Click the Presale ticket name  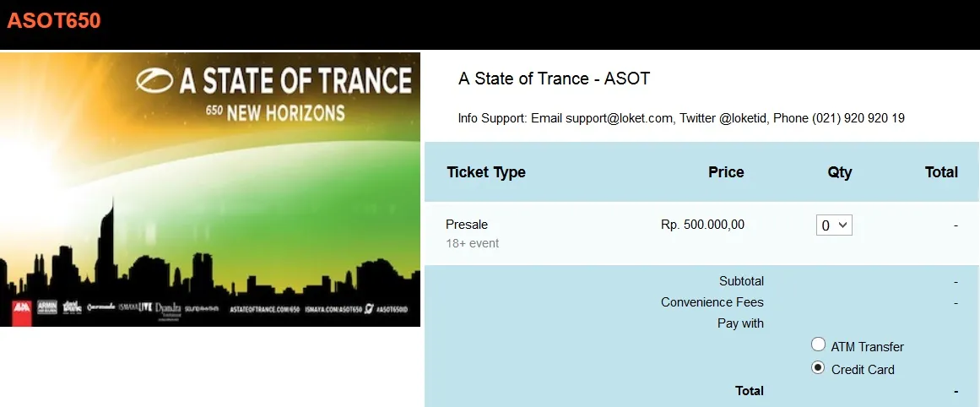coord(467,225)
